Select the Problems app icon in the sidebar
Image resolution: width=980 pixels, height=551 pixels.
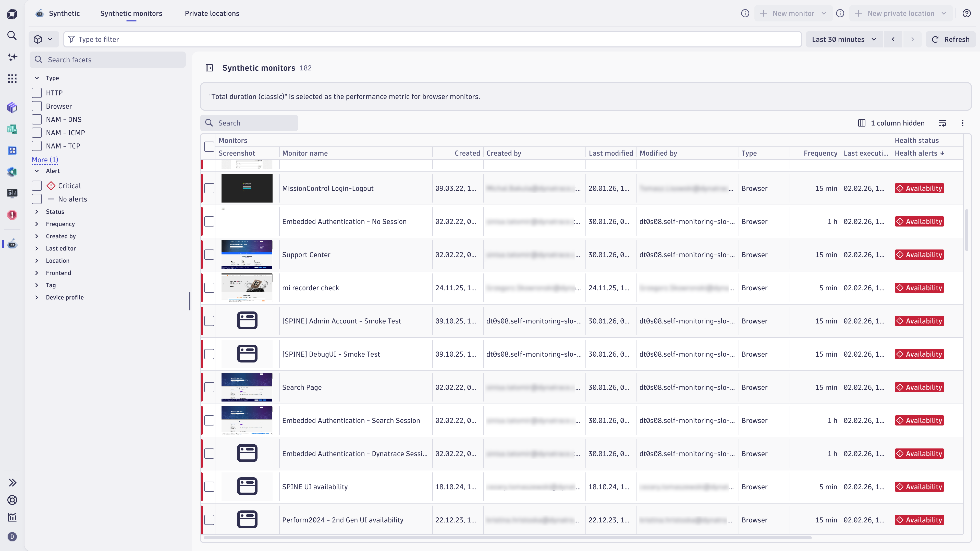tap(12, 215)
